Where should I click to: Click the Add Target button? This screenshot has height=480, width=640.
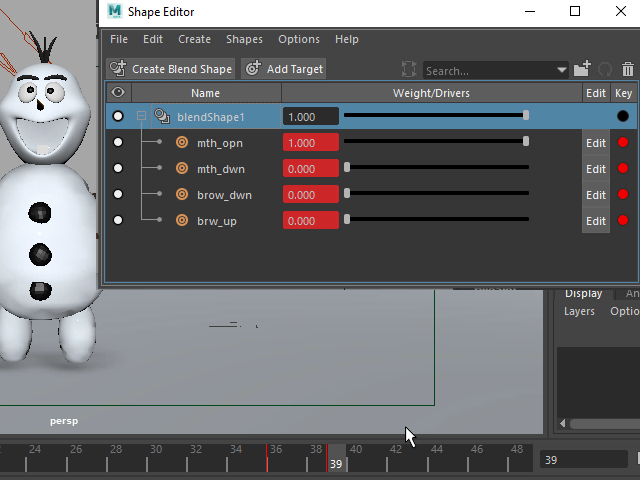click(284, 69)
